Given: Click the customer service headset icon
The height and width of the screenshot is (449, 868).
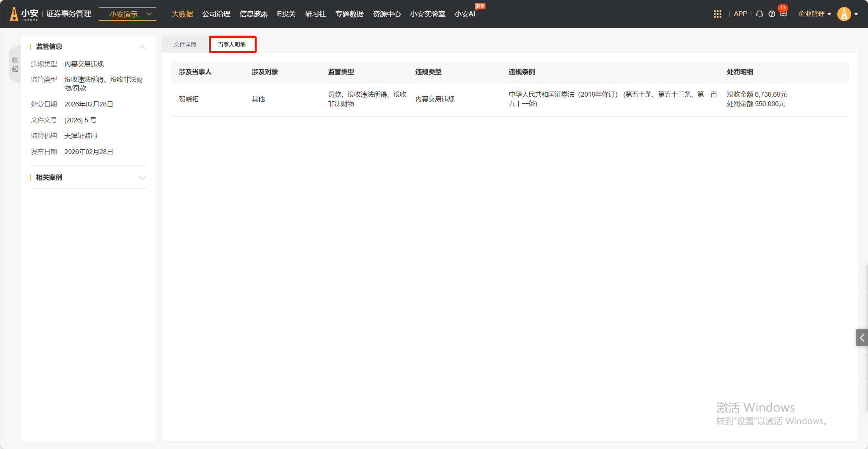Looking at the screenshot, I should pos(759,14).
